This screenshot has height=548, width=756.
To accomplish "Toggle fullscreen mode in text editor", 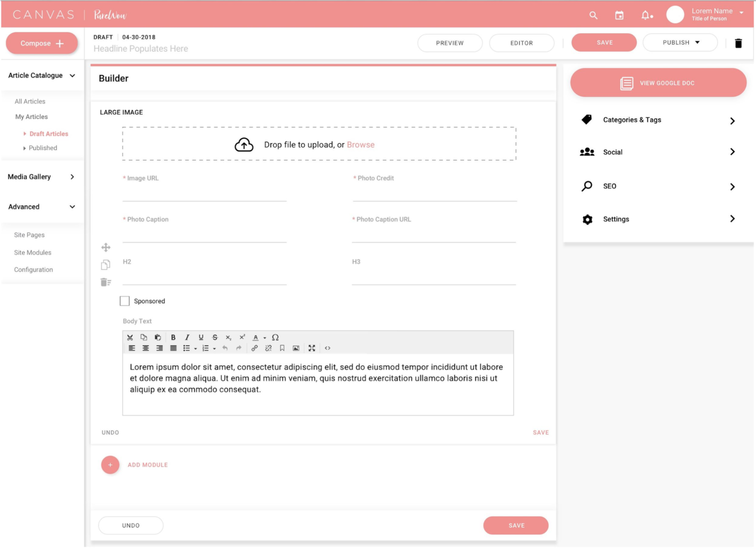I will click(x=312, y=348).
